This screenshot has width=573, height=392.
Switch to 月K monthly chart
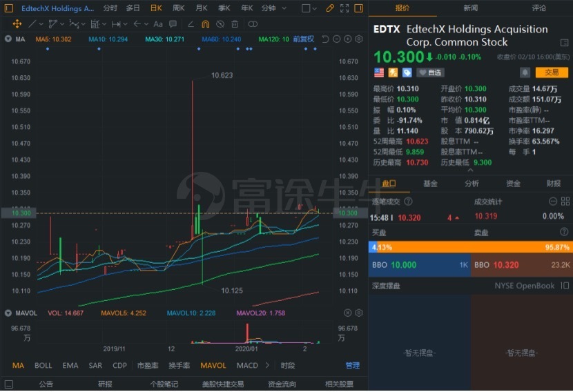(x=202, y=8)
